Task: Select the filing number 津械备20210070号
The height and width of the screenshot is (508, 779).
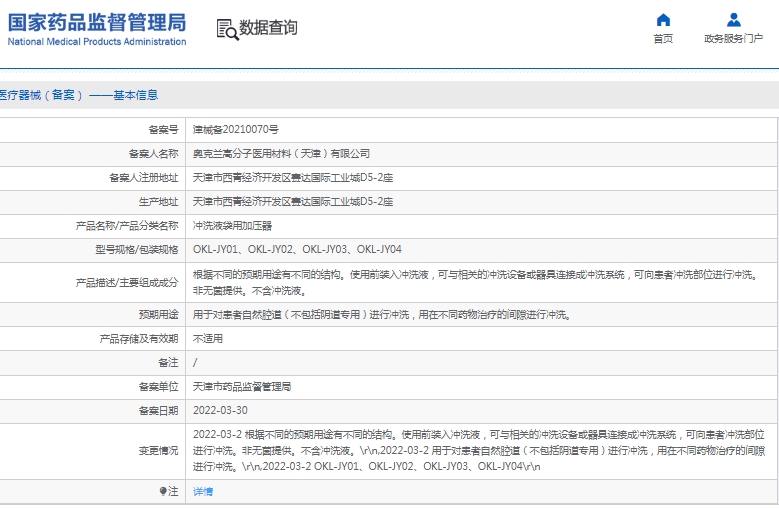Action: (235, 130)
